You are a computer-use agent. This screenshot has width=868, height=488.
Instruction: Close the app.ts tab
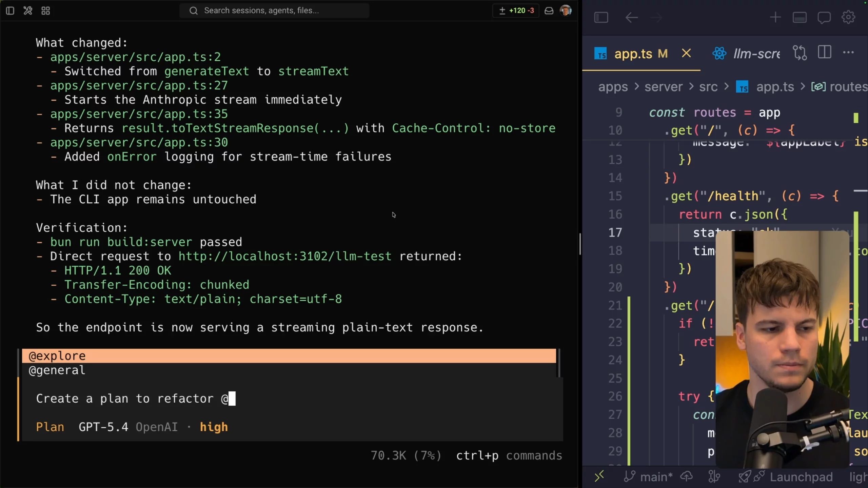tap(686, 53)
